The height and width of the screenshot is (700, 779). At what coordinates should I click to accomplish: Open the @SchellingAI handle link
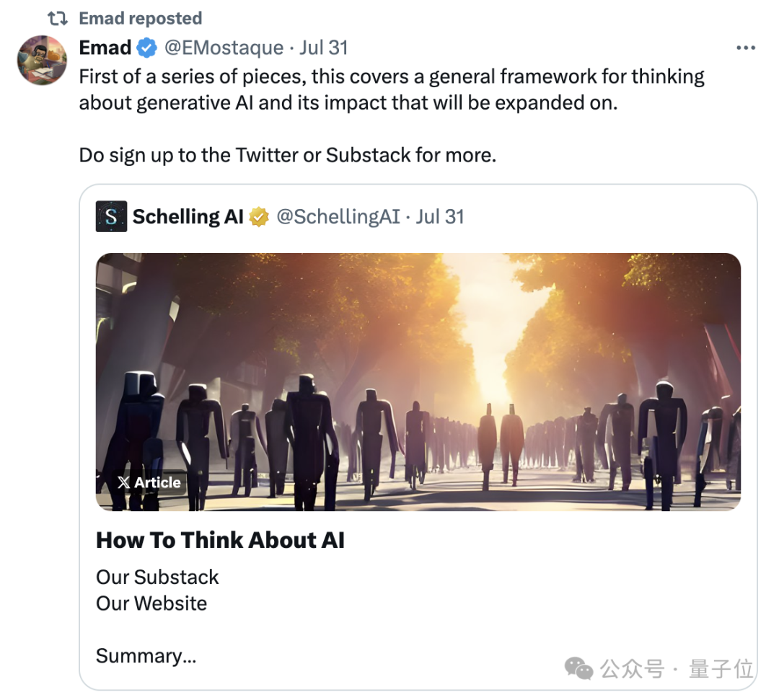pos(338,217)
